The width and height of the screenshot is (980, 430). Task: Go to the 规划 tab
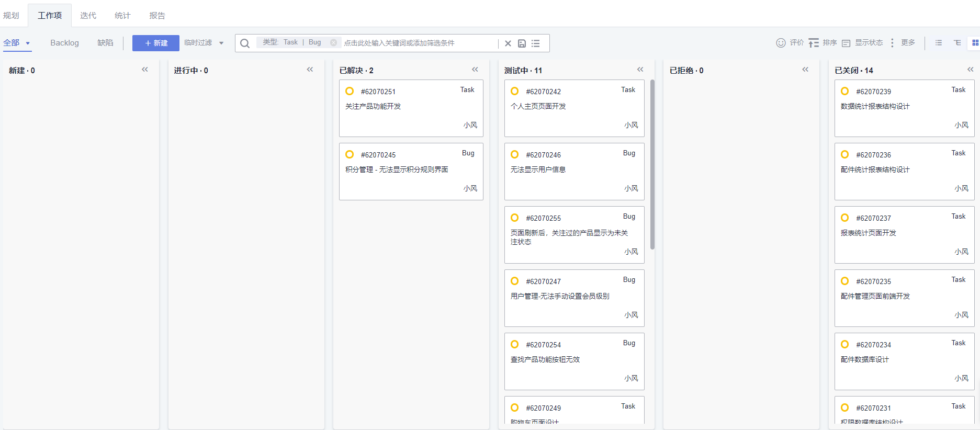(11, 16)
